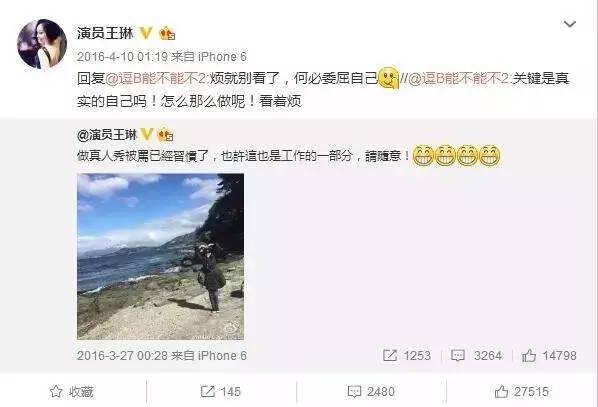Open the second @逗B能不能不2 mention after slashes
Viewport: 598px width, 407px height.
pos(459,79)
